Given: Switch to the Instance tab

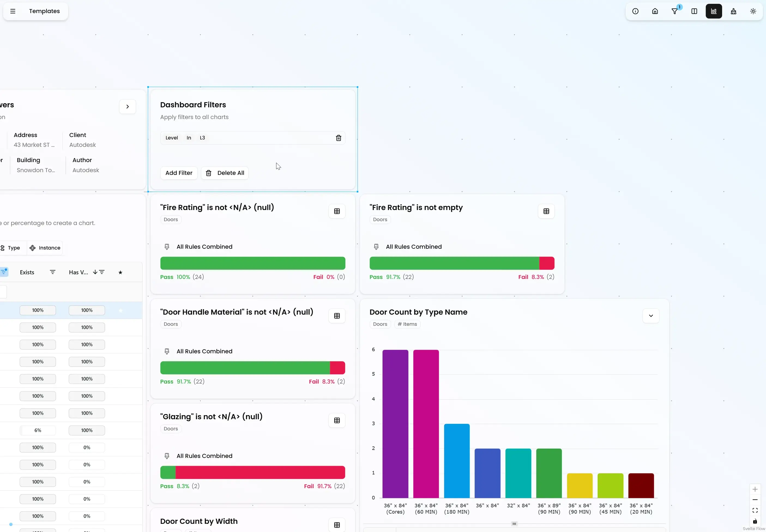Looking at the screenshot, I should coord(45,248).
